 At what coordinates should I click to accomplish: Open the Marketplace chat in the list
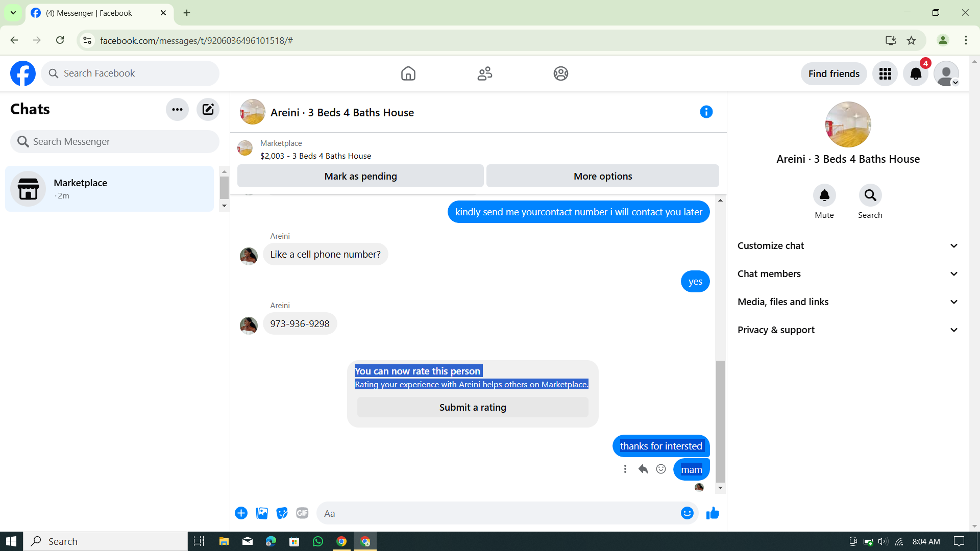tap(109, 189)
